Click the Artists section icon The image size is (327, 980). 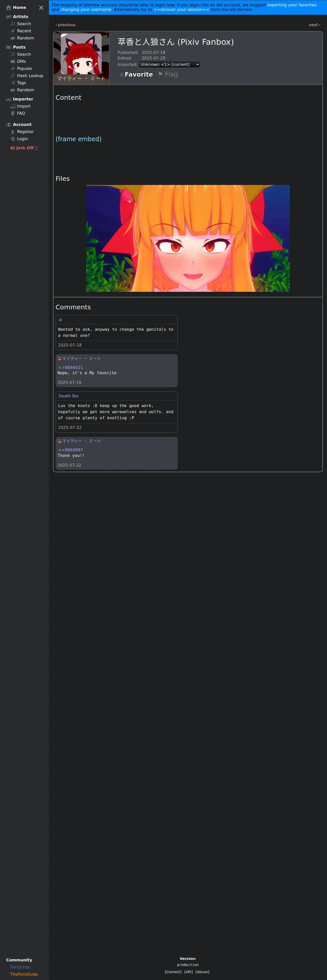(x=8, y=17)
